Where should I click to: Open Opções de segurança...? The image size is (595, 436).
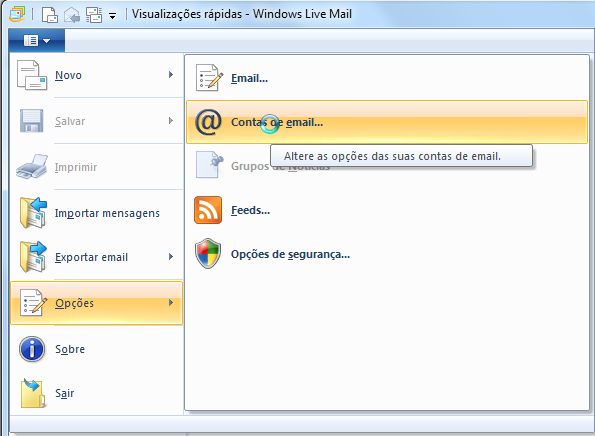[x=387, y=254]
